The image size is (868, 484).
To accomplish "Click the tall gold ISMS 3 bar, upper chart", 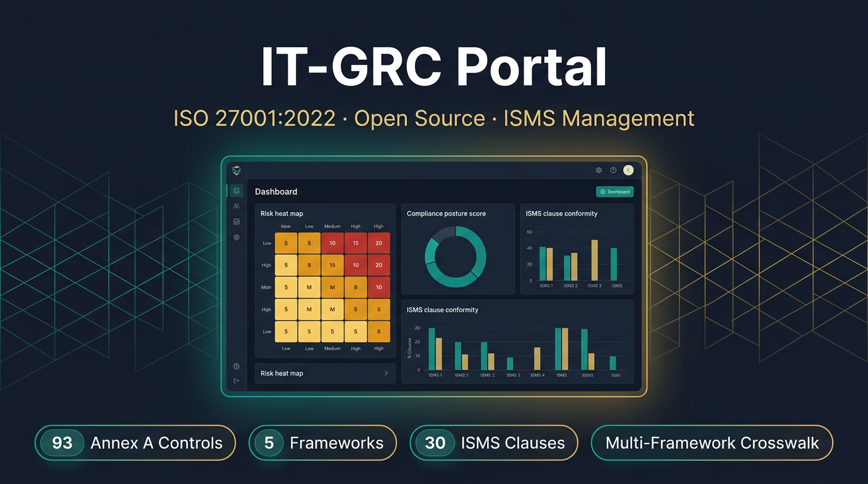I will [x=594, y=260].
